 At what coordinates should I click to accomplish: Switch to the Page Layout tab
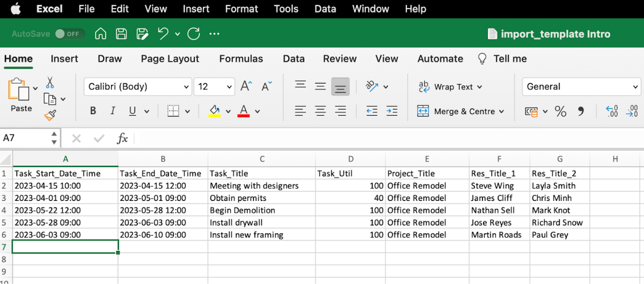tap(170, 59)
